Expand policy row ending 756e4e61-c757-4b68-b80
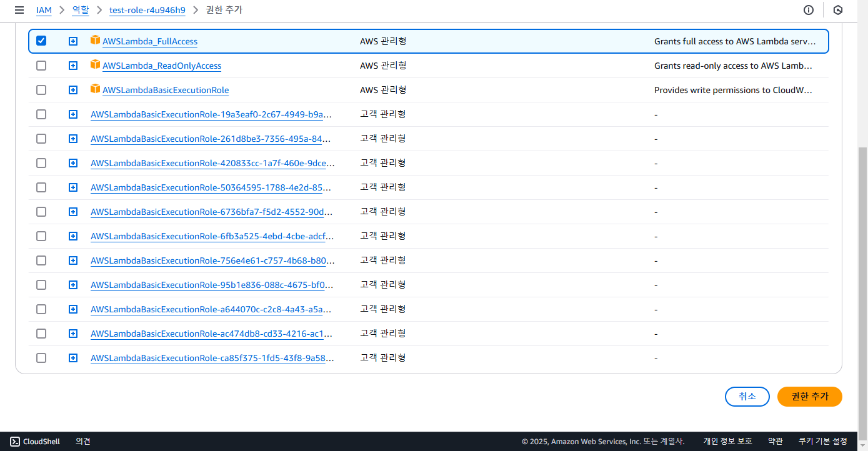Image resolution: width=868 pixels, height=451 pixels. (73, 260)
